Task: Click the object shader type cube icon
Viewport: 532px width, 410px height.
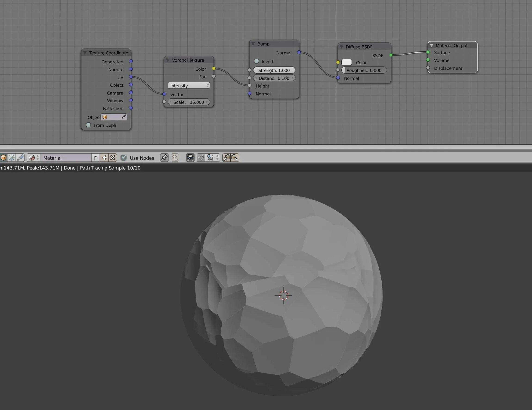Action: click(x=3, y=158)
